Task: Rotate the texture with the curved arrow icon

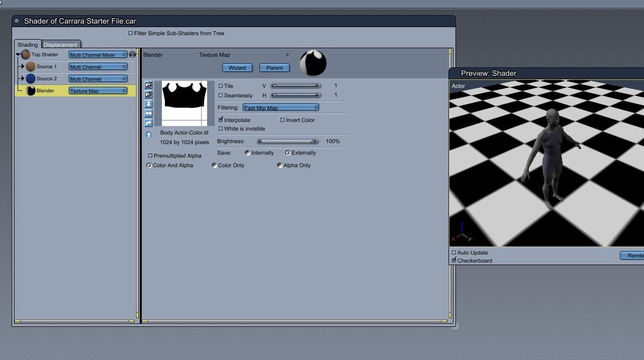Action: coord(148,123)
